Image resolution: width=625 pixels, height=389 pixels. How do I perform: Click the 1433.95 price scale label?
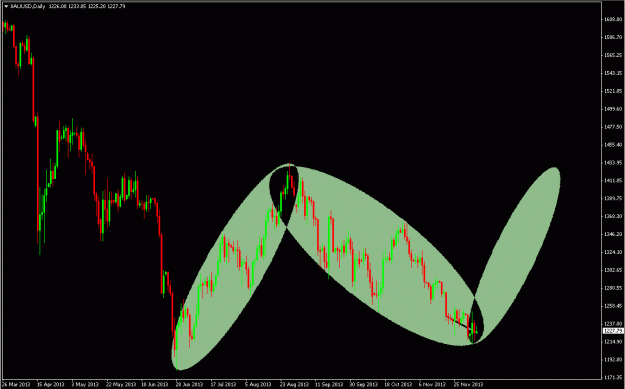coord(613,163)
